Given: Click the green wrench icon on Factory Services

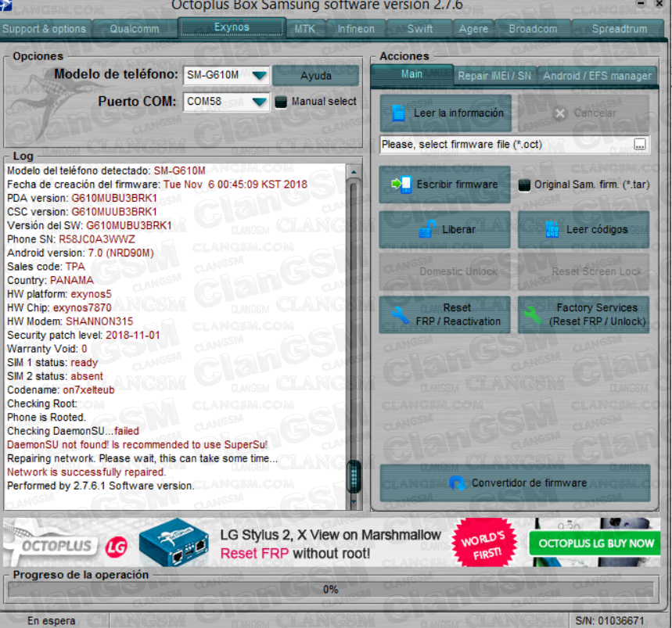Looking at the screenshot, I should 534,315.
